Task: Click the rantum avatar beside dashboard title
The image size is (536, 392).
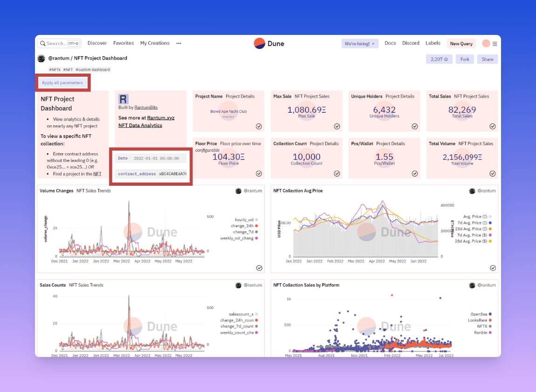Action: [x=41, y=58]
